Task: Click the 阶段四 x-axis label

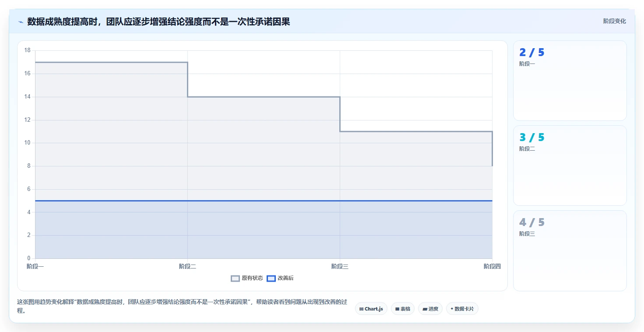Action: (x=492, y=266)
